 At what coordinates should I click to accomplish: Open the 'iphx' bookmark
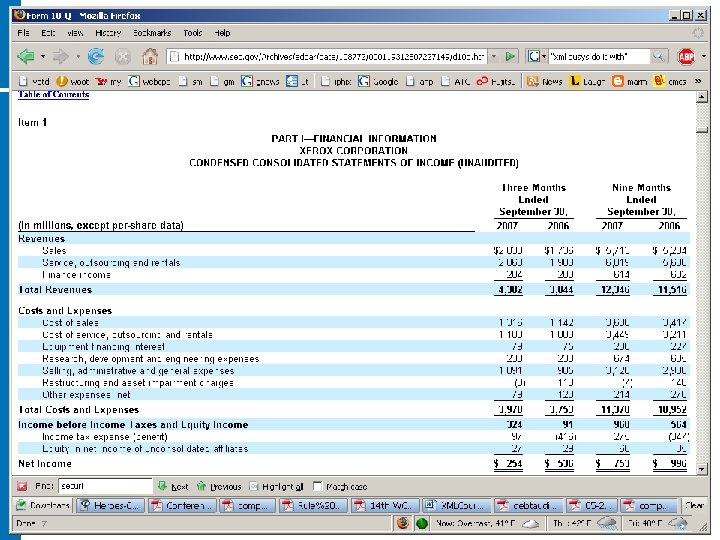336,81
